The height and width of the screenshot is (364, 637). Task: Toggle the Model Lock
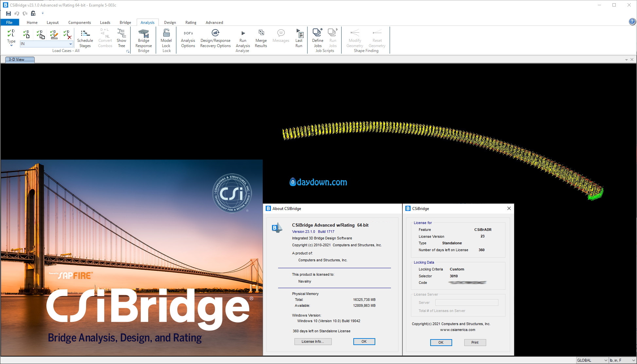166,38
